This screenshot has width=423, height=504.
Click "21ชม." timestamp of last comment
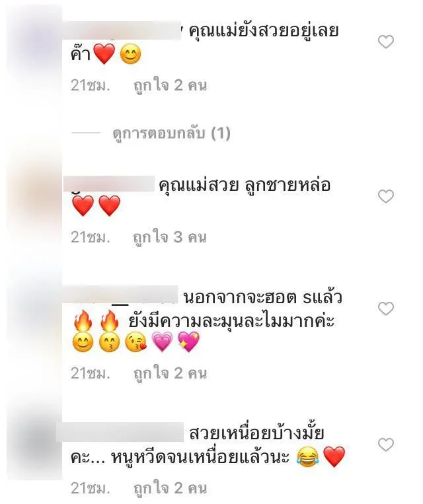point(91,488)
